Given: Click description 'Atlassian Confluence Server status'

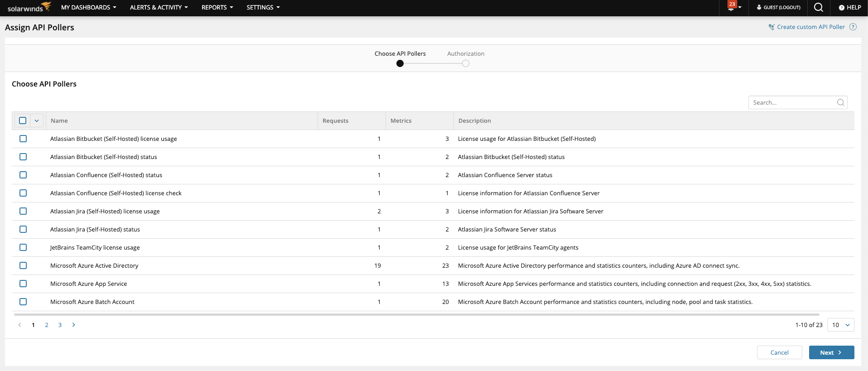Looking at the screenshot, I should coord(505,175).
